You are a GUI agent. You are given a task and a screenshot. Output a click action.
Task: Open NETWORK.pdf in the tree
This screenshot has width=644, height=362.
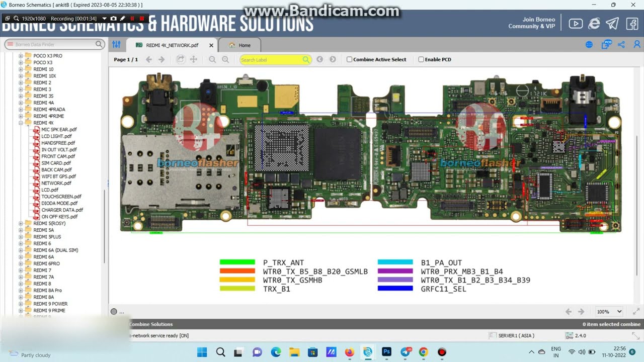tap(56, 183)
